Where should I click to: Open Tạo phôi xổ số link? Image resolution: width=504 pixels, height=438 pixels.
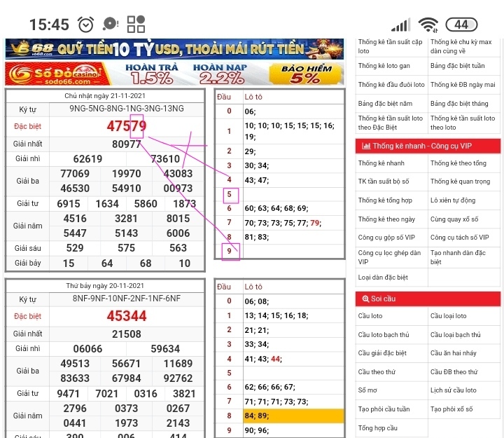pos(451,409)
